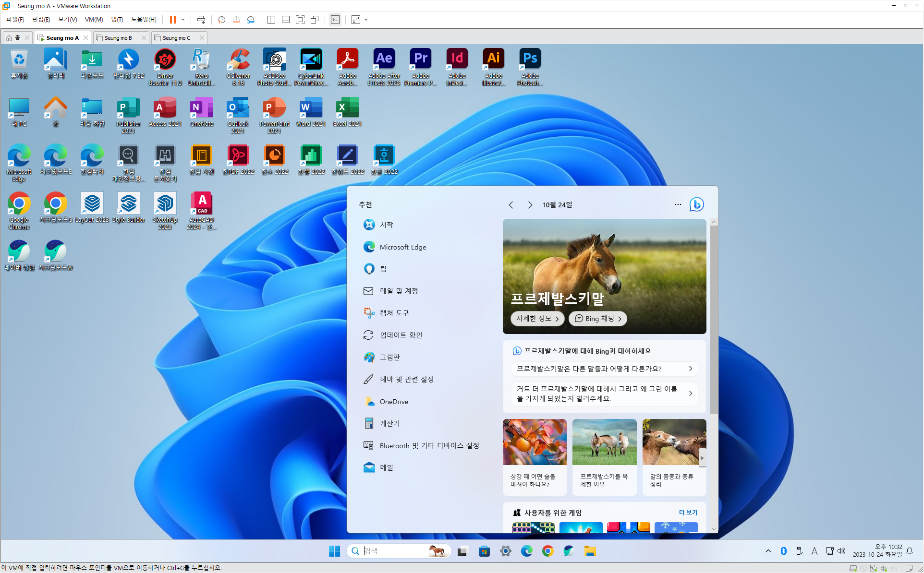Click the 더 보기 games link

point(688,513)
